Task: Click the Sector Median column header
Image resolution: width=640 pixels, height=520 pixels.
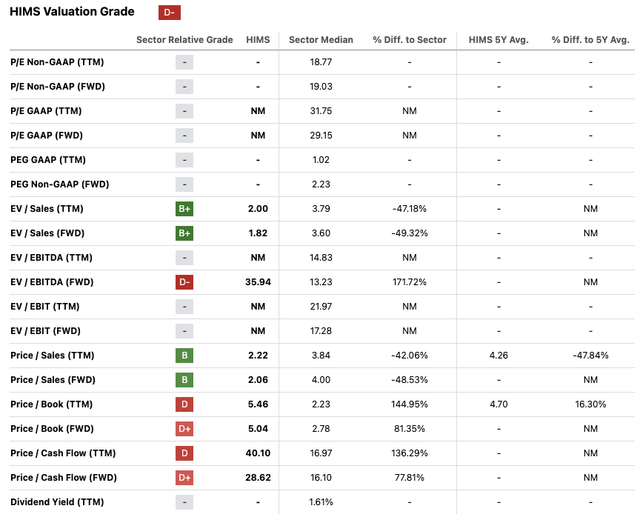Action: pyautogui.click(x=321, y=40)
